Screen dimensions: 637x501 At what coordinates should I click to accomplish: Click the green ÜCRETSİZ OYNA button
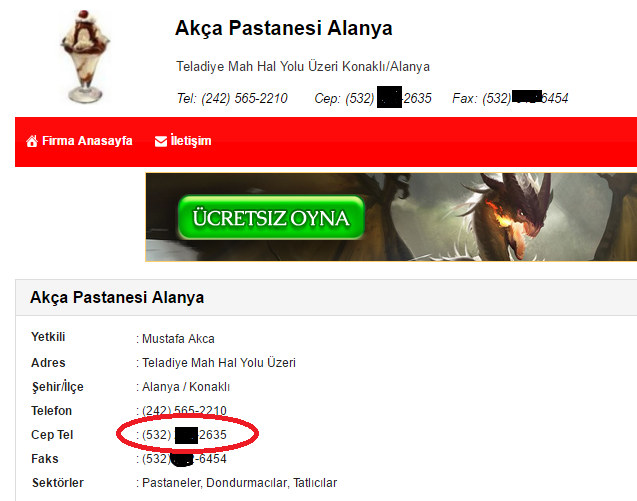click(271, 218)
